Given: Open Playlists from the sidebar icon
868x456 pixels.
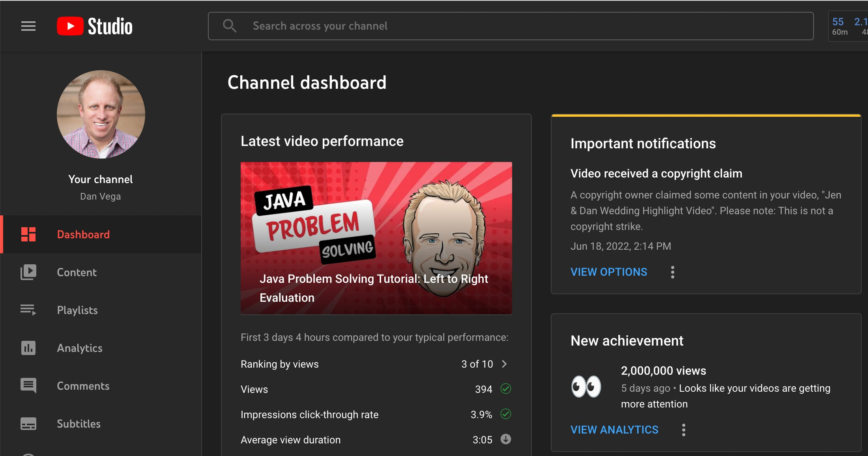Looking at the screenshot, I should (x=28, y=310).
